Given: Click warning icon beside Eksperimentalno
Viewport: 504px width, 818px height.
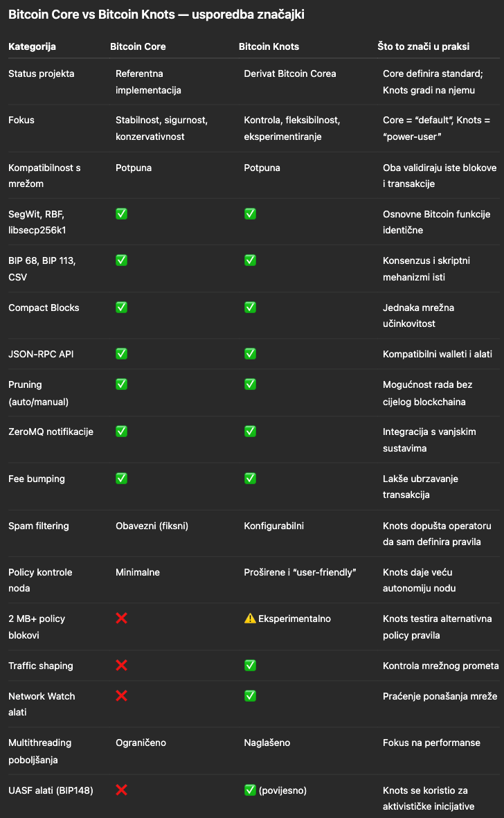Looking at the screenshot, I should pyautogui.click(x=250, y=619).
